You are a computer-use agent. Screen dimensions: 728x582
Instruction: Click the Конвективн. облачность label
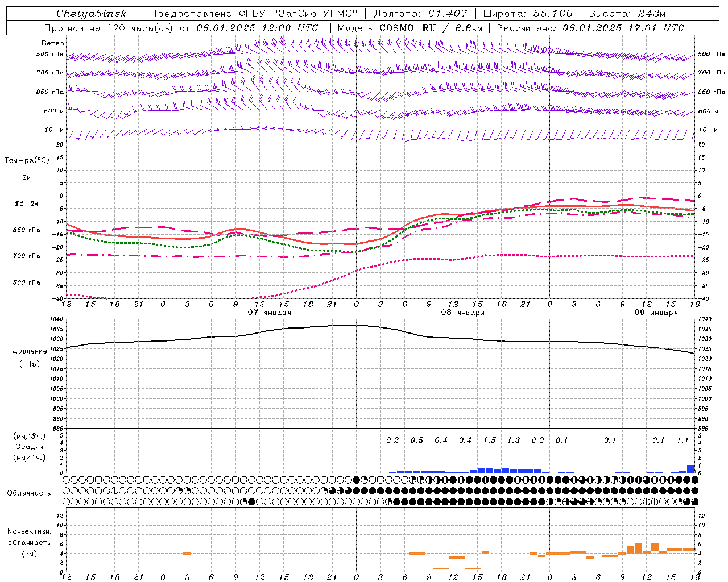[29, 542]
